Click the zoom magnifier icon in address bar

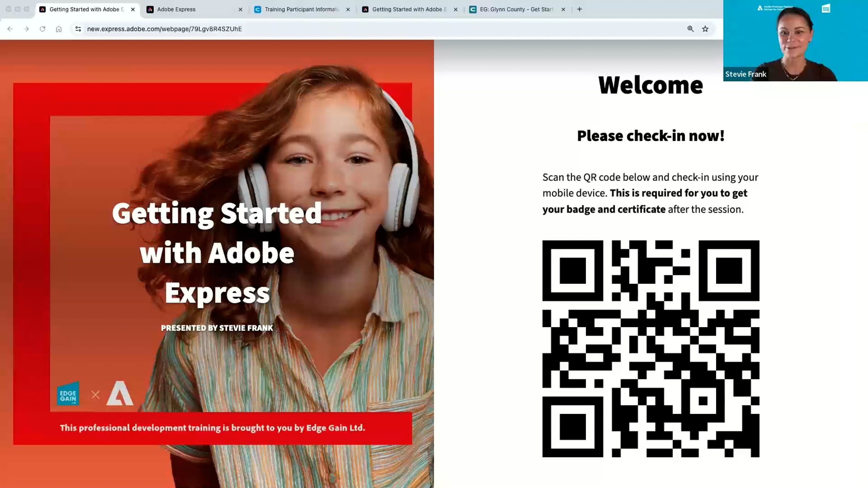click(690, 29)
